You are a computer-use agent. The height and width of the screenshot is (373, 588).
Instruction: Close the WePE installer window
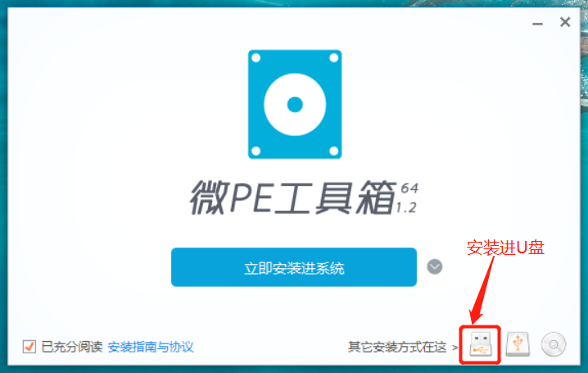pos(565,22)
